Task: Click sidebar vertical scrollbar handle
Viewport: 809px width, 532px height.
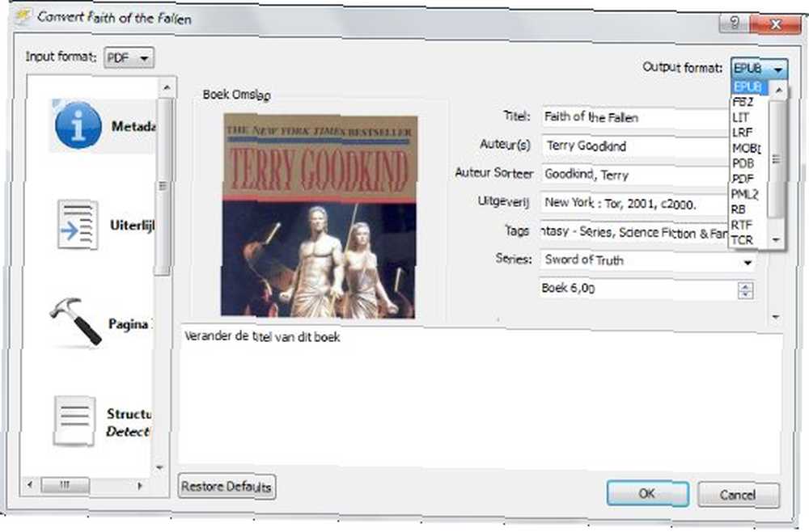Action: coord(164,187)
